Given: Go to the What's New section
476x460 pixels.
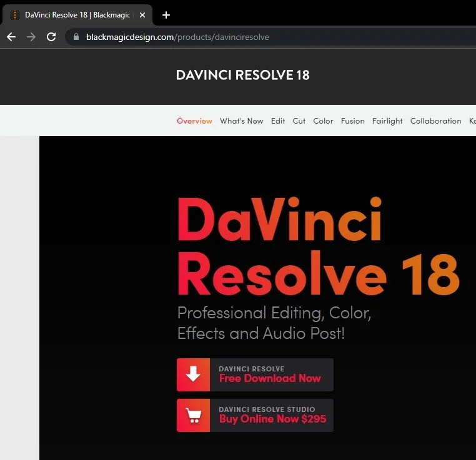Looking at the screenshot, I should 241,121.
